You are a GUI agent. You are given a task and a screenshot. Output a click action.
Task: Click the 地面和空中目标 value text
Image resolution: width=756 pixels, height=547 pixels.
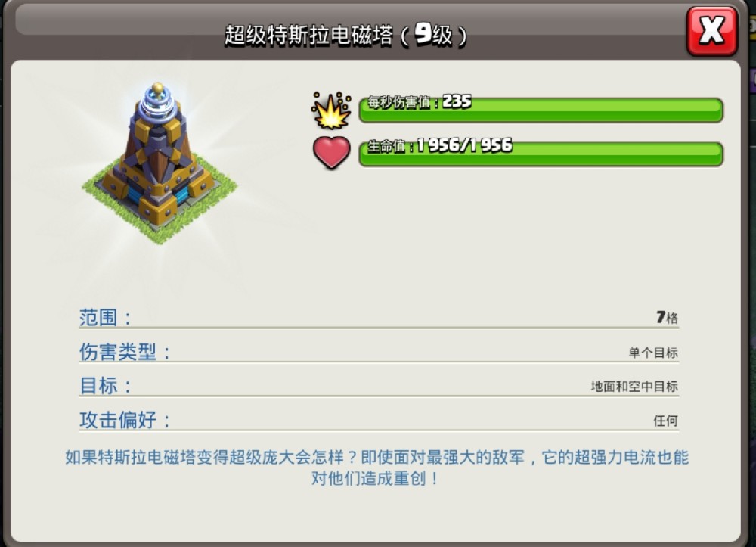coord(634,387)
